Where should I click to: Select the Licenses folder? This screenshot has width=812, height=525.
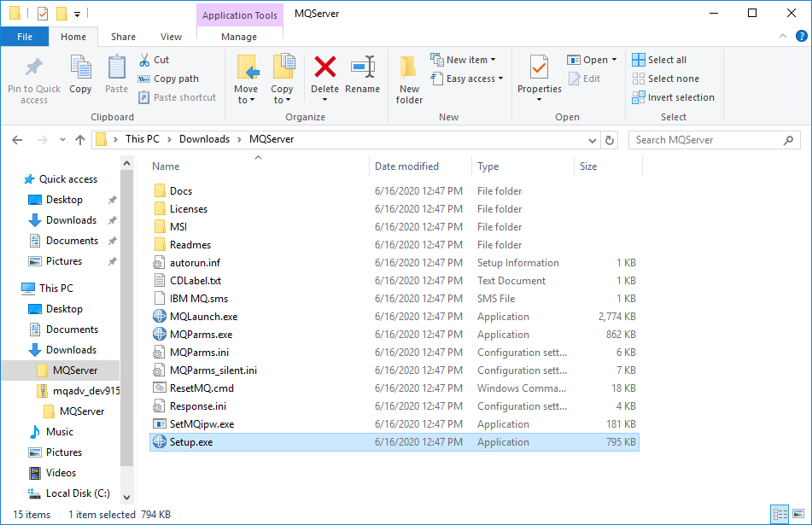click(x=189, y=209)
